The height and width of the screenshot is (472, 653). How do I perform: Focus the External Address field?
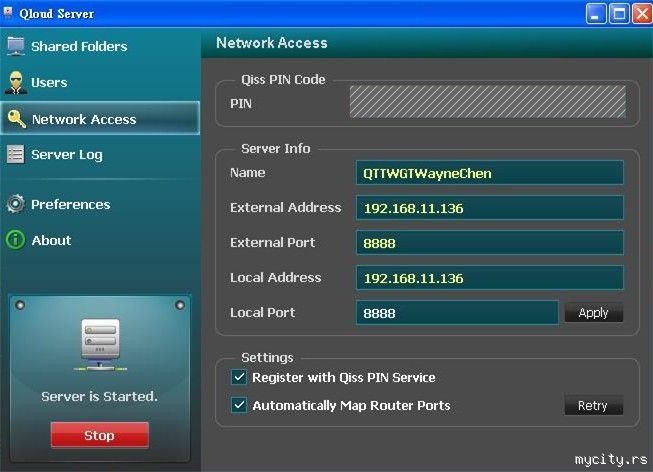[x=489, y=208]
